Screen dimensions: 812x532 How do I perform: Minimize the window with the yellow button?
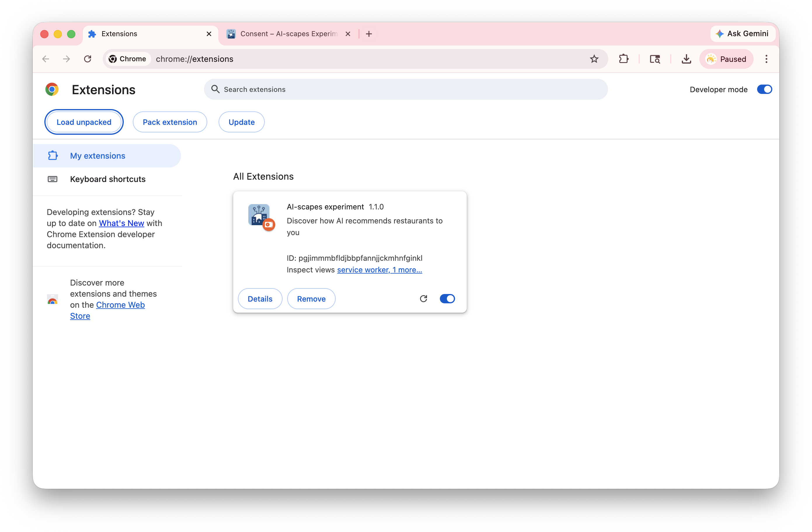(58, 34)
